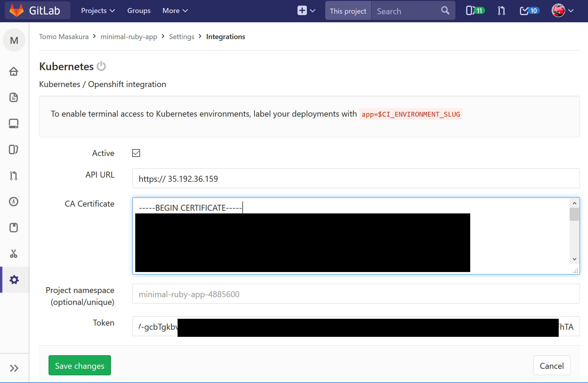Select the CI/CD sidebar icon
588x383 pixels.
14,123
